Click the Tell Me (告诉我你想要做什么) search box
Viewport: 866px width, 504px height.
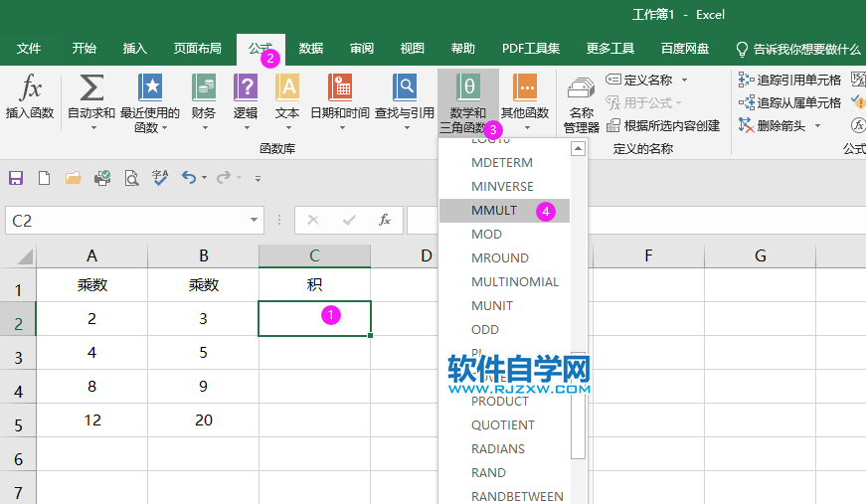pos(798,49)
